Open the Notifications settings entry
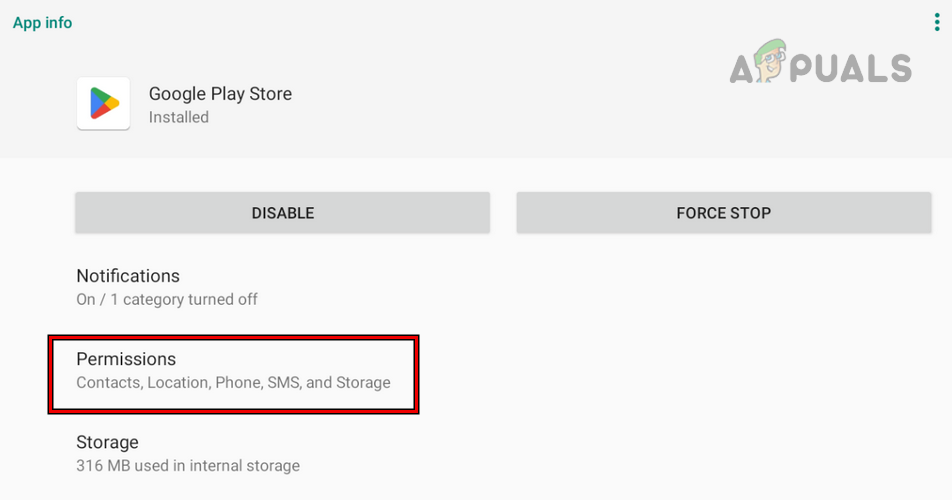Image resolution: width=952 pixels, height=500 pixels. [x=128, y=276]
